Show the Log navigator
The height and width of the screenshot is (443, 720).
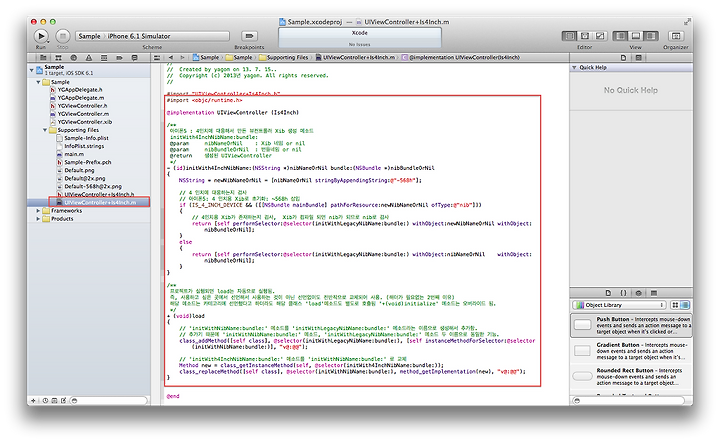(135, 58)
